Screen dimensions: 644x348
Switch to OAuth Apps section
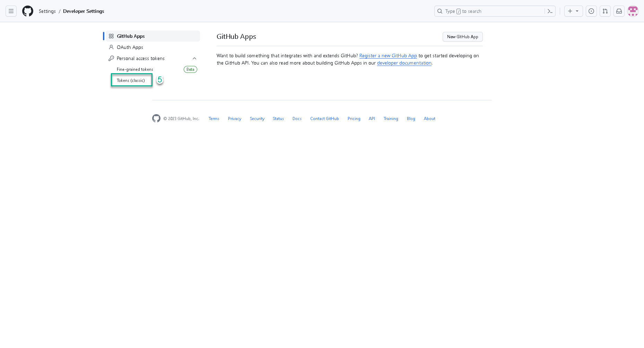[130, 47]
